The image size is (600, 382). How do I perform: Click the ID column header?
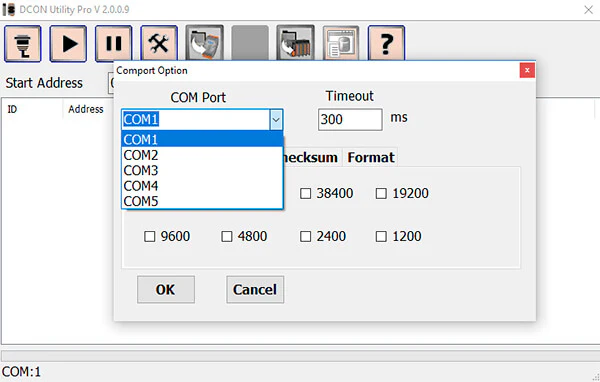tap(32, 109)
